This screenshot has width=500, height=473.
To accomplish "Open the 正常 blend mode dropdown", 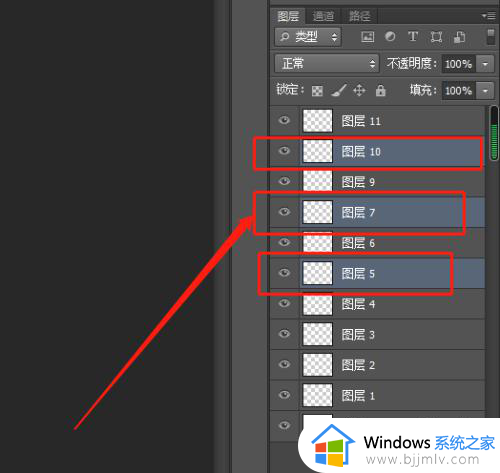I will 327,63.
